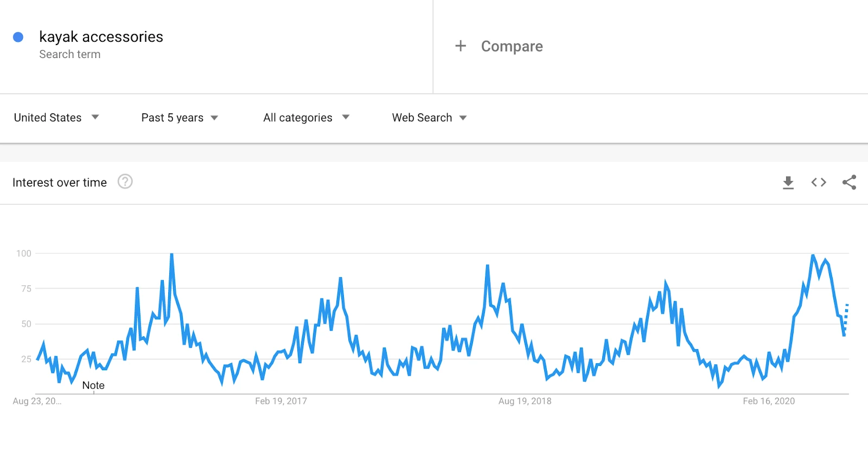Click the Interest over time heading
This screenshot has height=457, width=868.
coord(60,183)
